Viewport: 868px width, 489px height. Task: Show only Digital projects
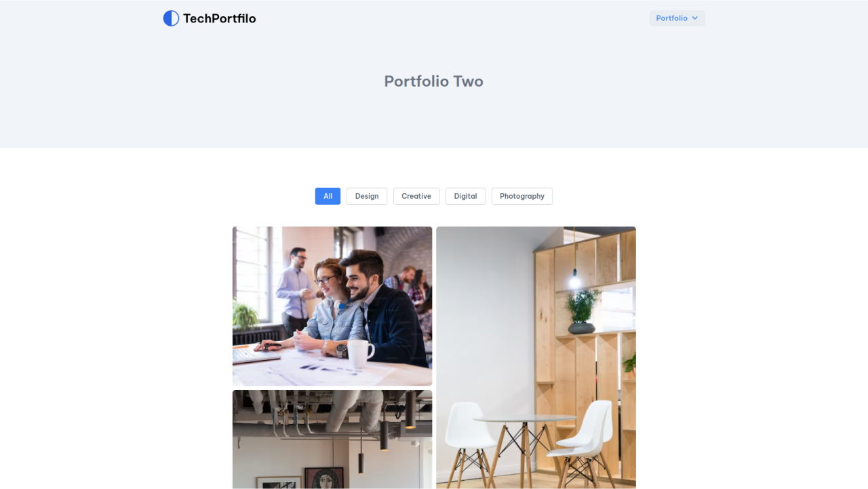pos(465,196)
